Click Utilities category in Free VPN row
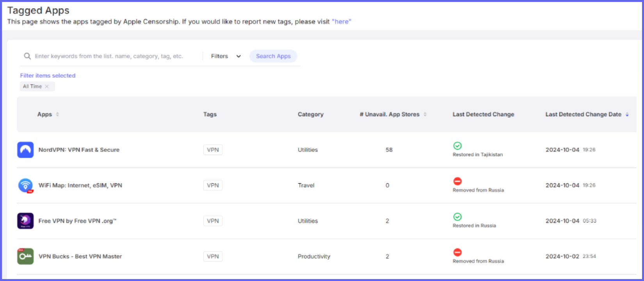Screen dimensions: 644x281 (x=308, y=221)
